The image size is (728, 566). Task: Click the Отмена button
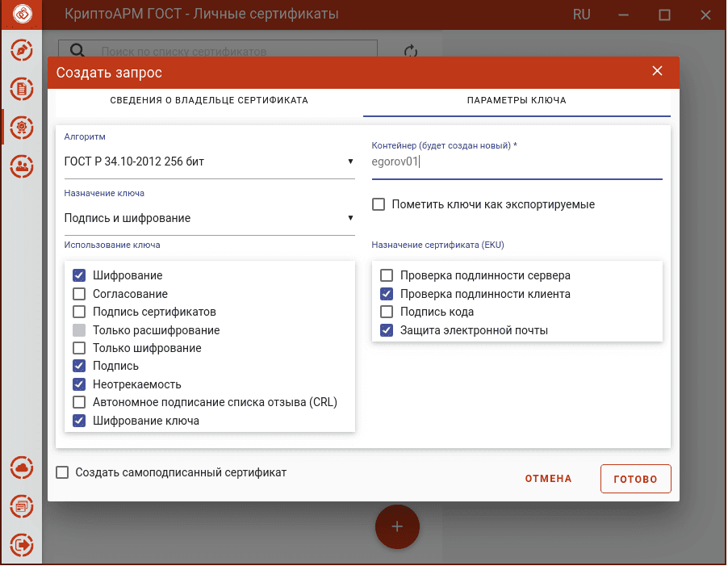[x=548, y=479]
